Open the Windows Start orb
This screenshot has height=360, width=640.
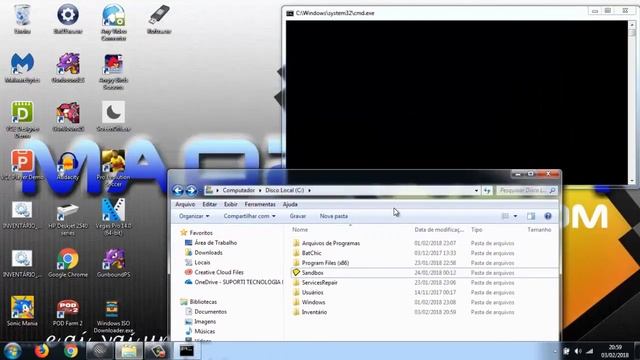pos(12,351)
